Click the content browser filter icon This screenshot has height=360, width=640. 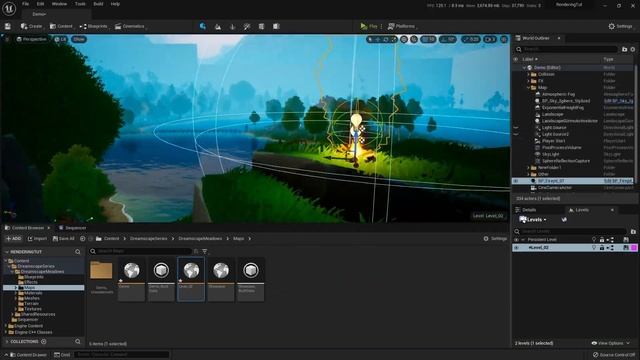[x=205, y=251]
